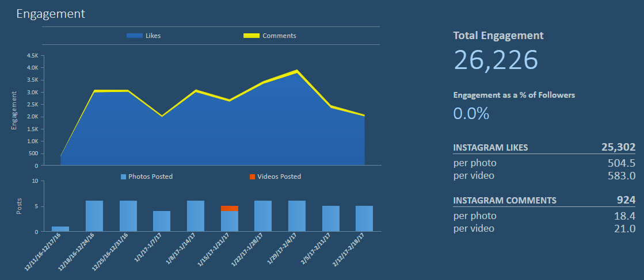The width and height of the screenshot is (644, 280).
Task: Toggle the orange Videos Posted legend square
Action: [252, 177]
